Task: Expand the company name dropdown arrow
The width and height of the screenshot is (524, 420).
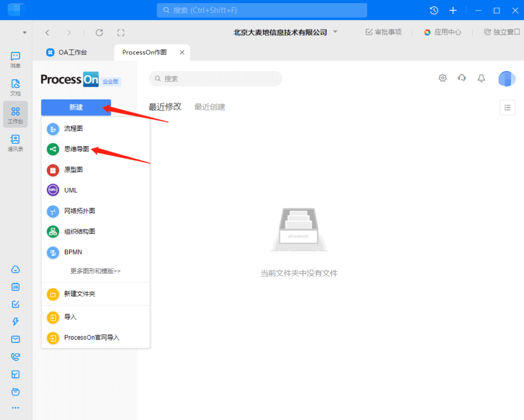Action: click(x=335, y=32)
